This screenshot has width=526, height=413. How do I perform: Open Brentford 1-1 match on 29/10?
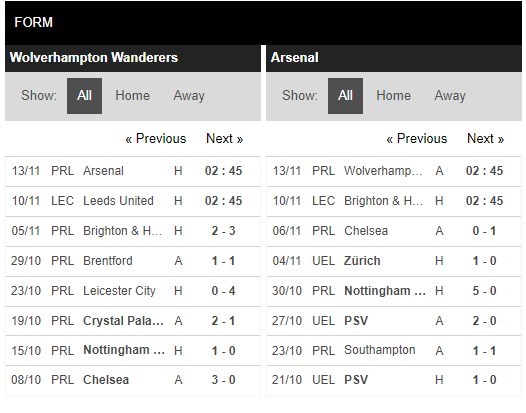click(133, 261)
